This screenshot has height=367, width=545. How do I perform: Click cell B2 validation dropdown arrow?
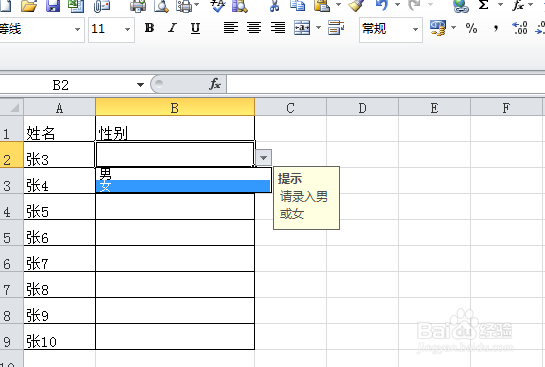point(263,158)
